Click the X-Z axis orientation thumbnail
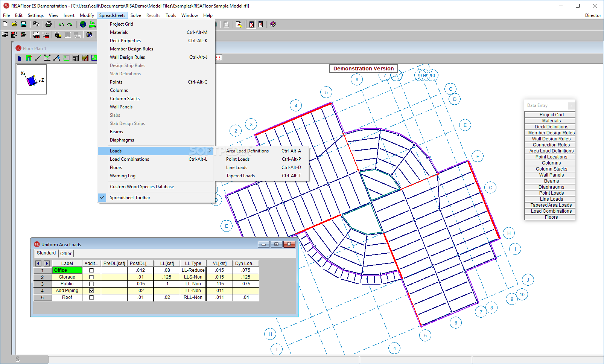Screen dimensions: 604x364 pyautogui.click(x=32, y=79)
